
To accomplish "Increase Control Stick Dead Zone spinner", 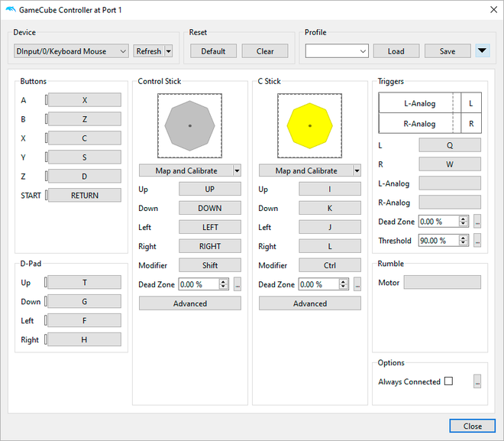I will (223, 282).
